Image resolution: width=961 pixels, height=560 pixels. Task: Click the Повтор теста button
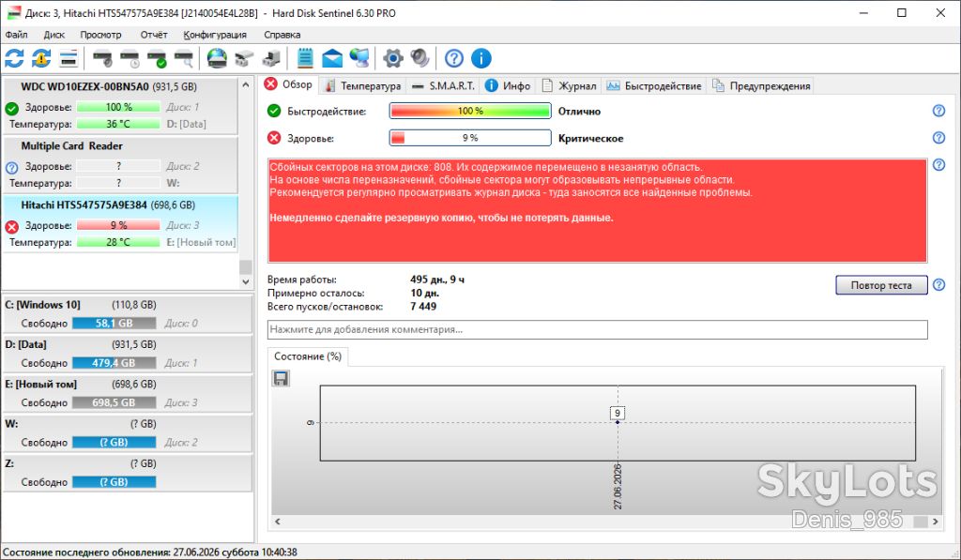point(881,285)
